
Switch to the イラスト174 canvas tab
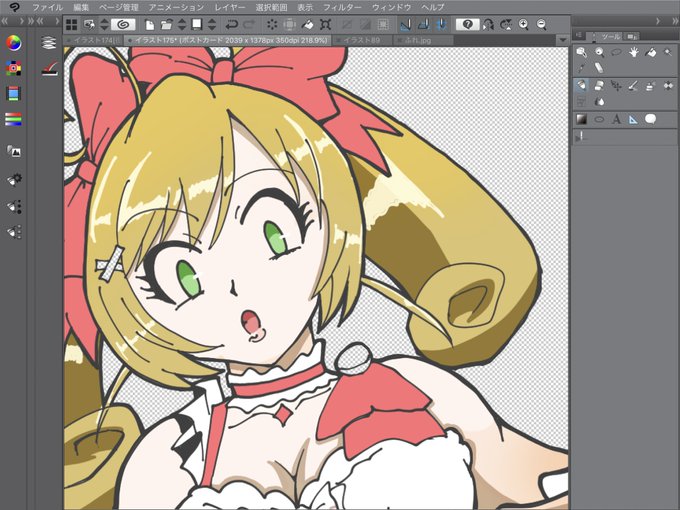(93, 40)
